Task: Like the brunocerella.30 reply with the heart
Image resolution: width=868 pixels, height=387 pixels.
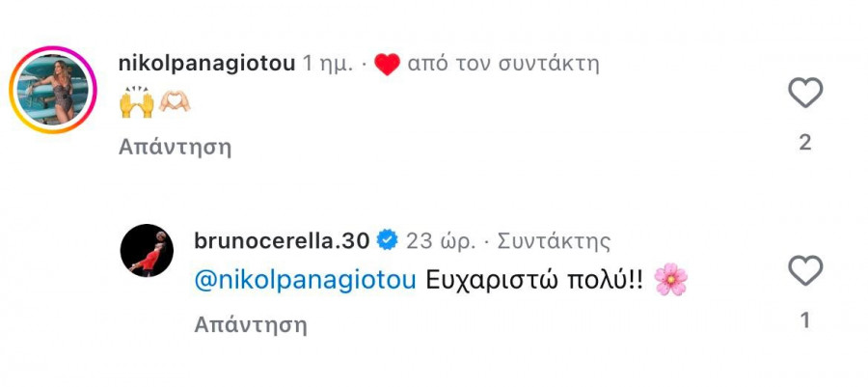Action: click(805, 271)
